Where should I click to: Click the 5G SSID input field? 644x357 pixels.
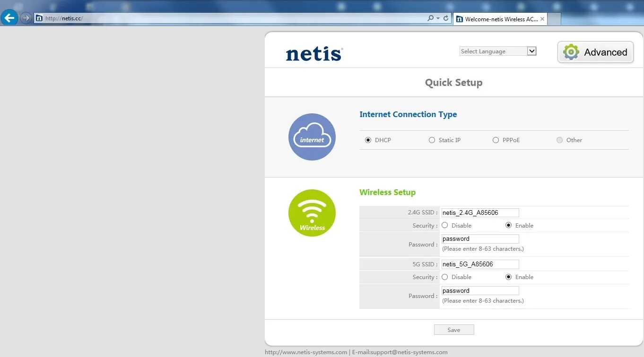coord(480,264)
